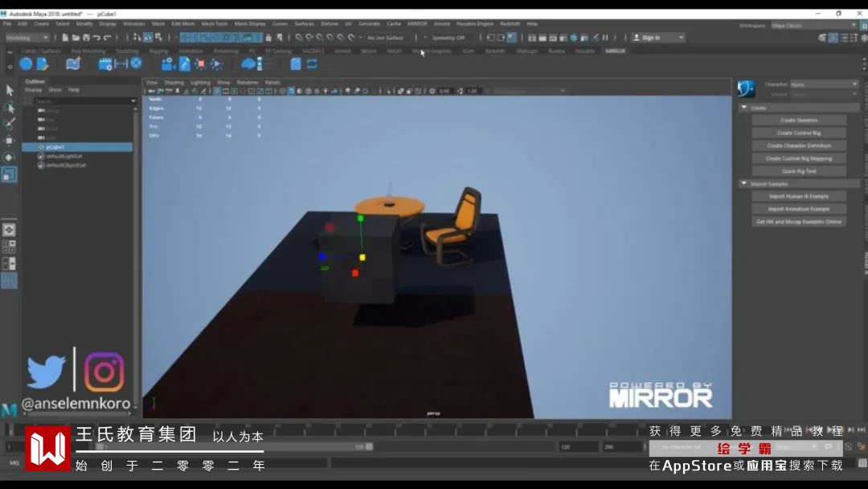Open the Modeling menu set dropdown
The height and width of the screenshot is (489, 868).
(27, 38)
